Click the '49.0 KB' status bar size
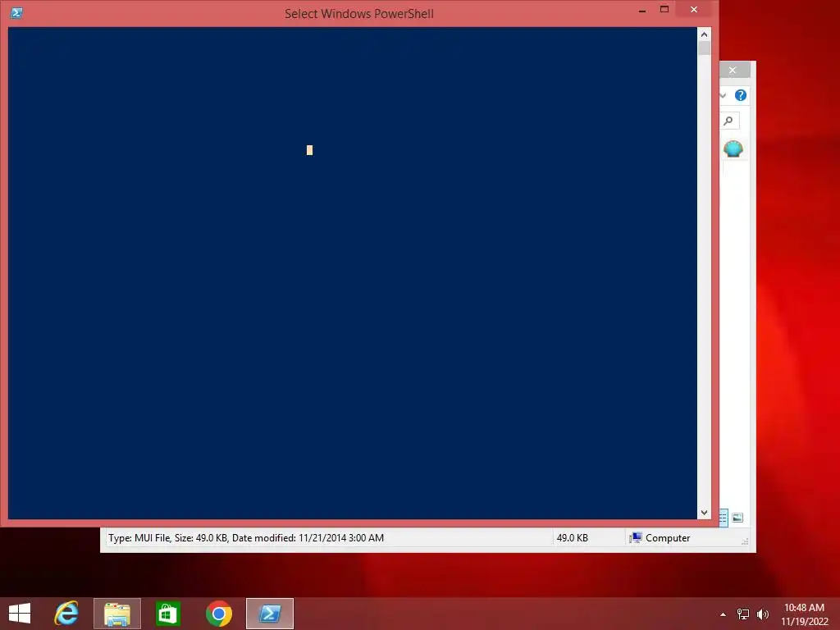Screen dimensions: 840x630 [572, 538]
